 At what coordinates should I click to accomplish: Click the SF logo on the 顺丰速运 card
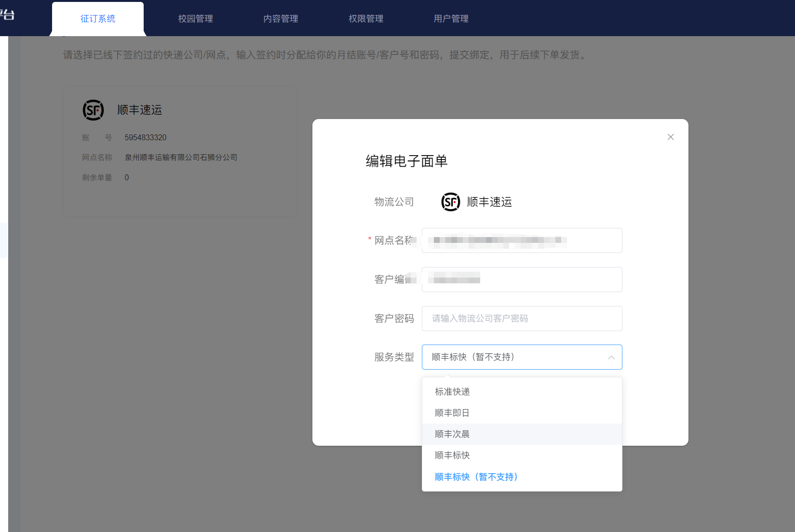tap(93, 110)
